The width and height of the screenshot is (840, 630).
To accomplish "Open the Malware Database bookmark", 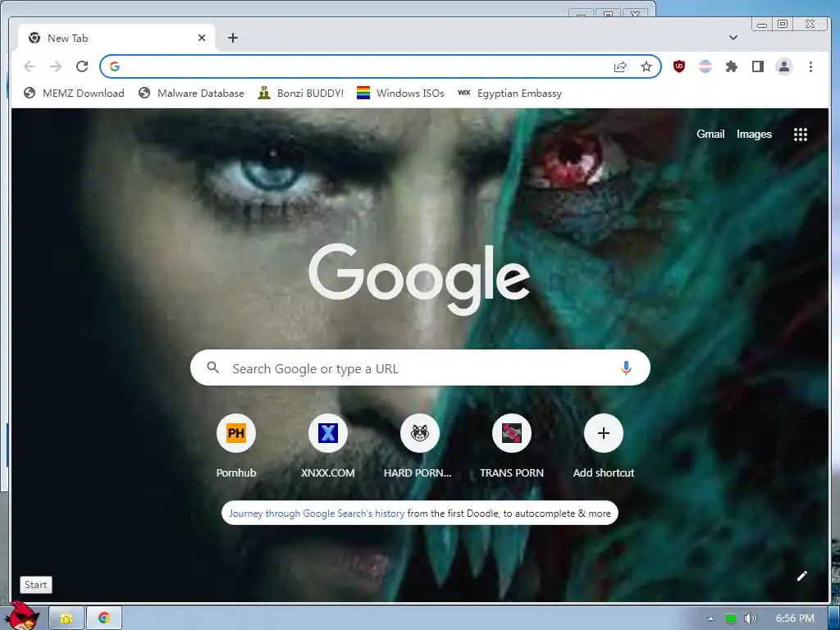I will pos(190,94).
